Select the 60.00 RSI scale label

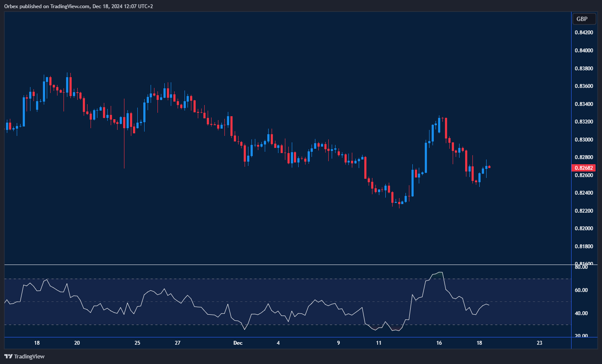[581, 290]
